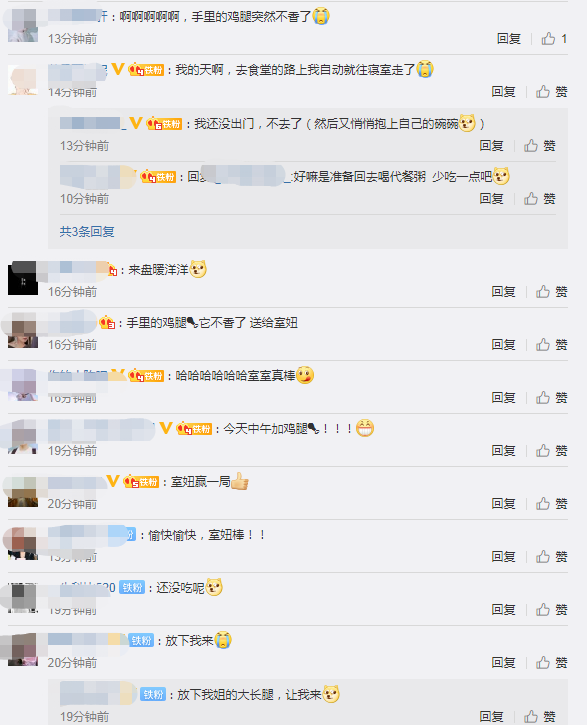Like the 今天中午加鸡腿 comment

pos(551,450)
